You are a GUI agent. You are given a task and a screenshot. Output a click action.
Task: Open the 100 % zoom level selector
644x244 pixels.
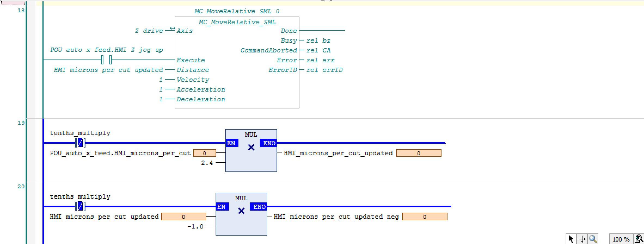tap(621, 239)
